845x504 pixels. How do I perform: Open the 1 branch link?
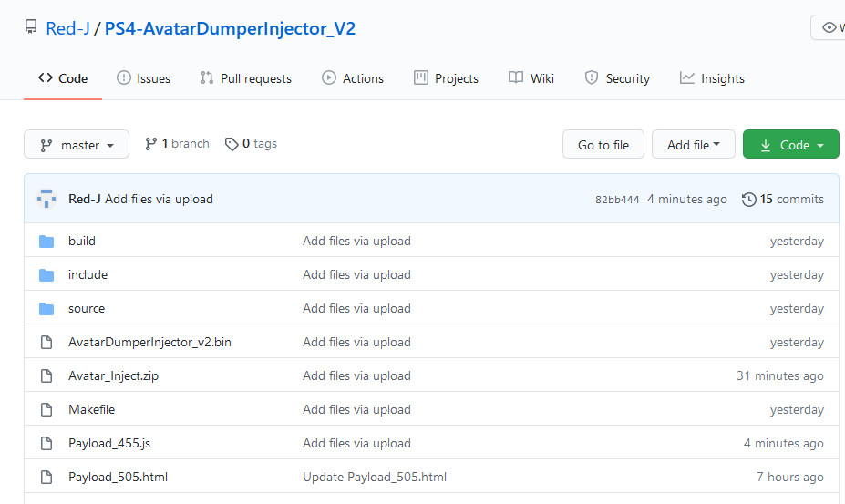[178, 143]
